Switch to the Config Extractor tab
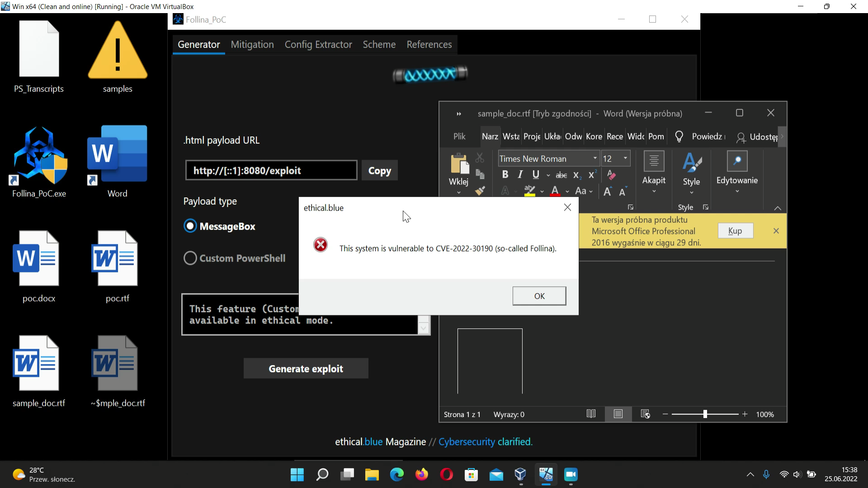The height and width of the screenshot is (488, 868). click(x=318, y=44)
